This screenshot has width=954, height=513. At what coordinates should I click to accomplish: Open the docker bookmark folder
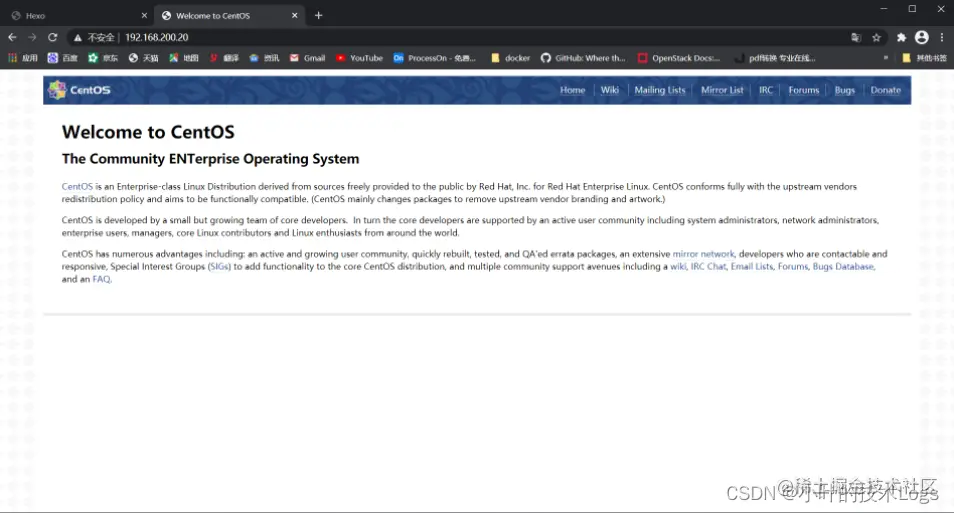pyautogui.click(x=510, y=58)
